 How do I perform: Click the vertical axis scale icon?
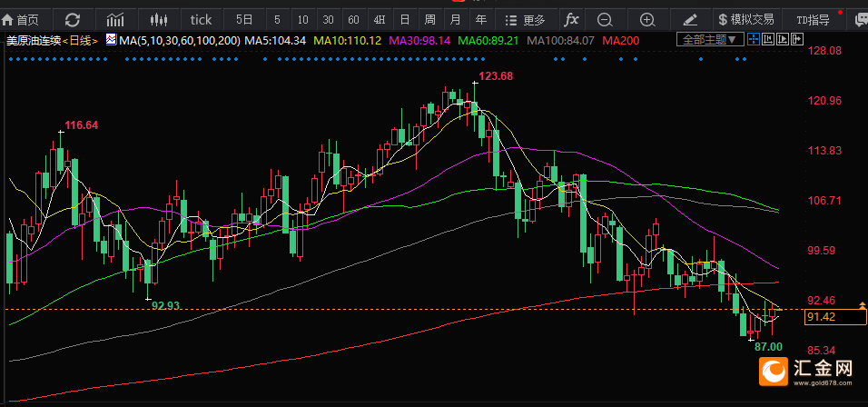768,39
